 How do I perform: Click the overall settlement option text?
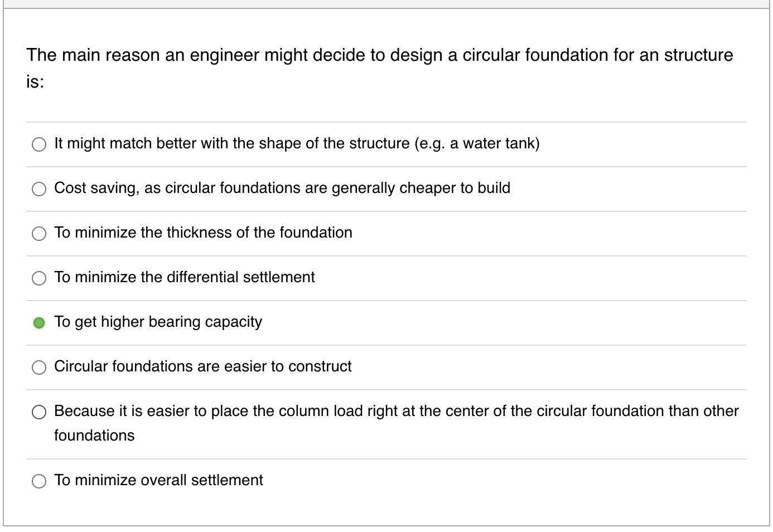coord(158,480)
